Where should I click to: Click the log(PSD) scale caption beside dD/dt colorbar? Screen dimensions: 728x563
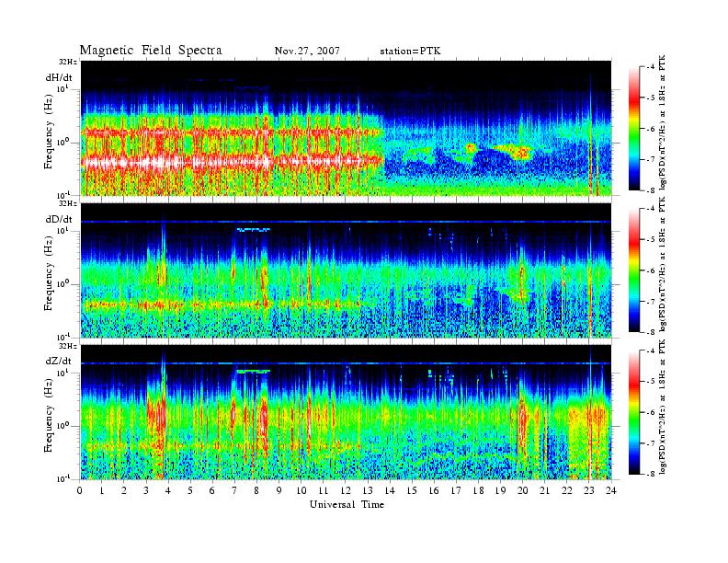tap(663, 264)
